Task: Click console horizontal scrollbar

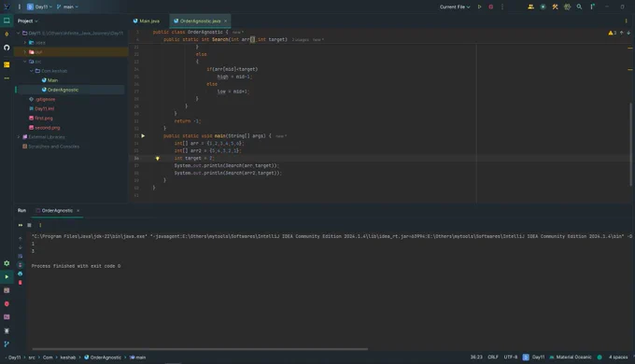Action: 200,349
